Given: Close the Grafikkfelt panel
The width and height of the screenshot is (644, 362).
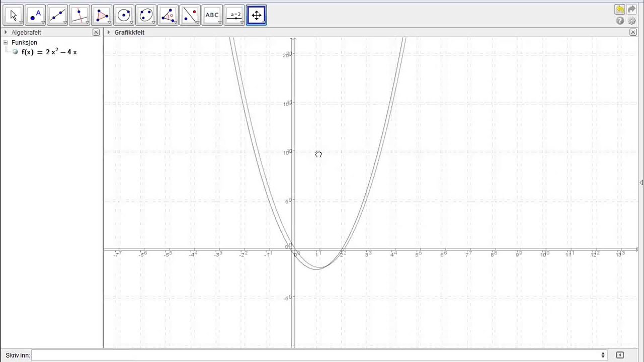Looking at the screenshot, I should (x=633, y=32).
